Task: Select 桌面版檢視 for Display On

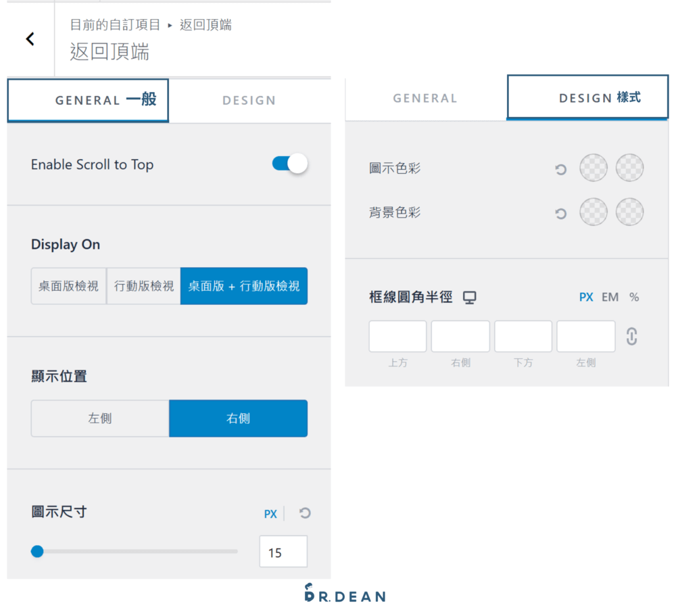Action: click(68, 286)
